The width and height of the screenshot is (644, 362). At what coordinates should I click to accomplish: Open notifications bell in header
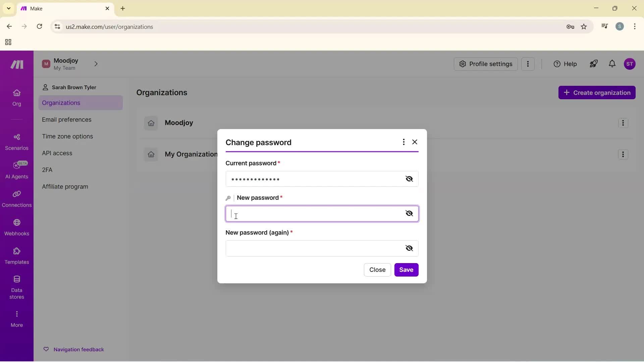click(x=612, y=64)
